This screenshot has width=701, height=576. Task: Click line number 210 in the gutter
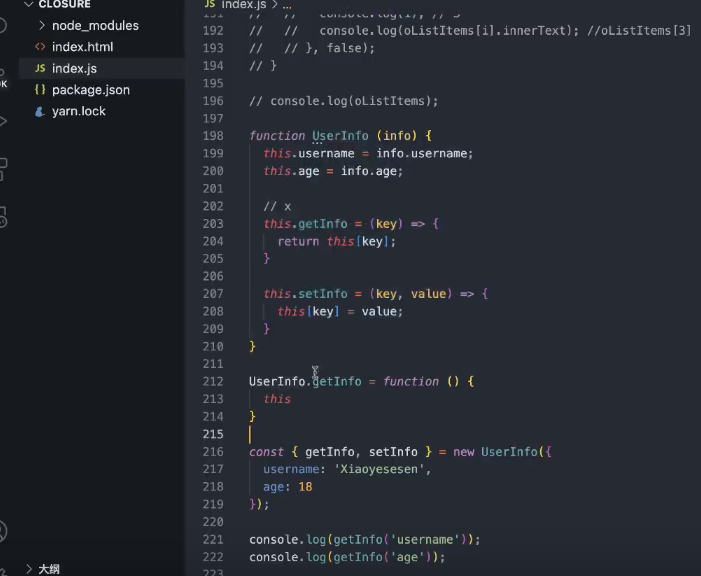tap(213, 347)
